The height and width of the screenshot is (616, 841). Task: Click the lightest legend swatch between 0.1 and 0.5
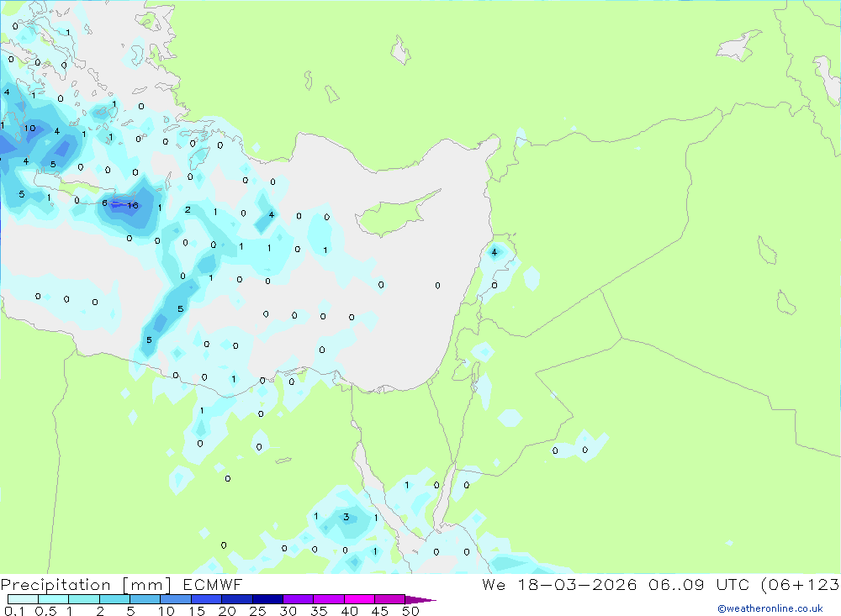pos(23,599)
